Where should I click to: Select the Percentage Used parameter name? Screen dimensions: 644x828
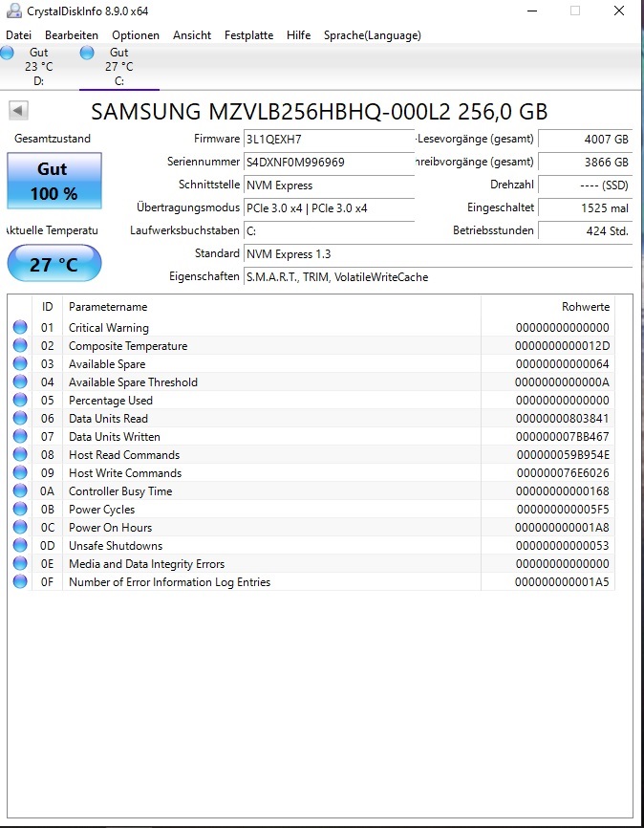(111, 401)
